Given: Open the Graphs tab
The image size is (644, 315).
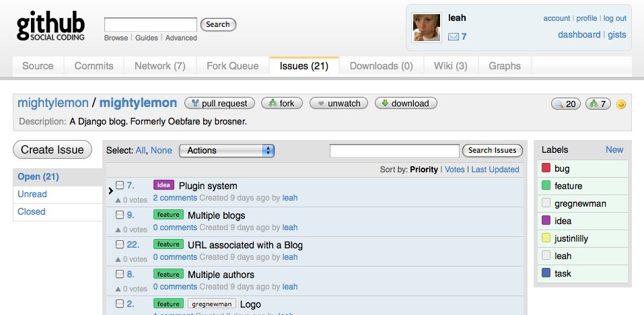Looking at the screenshot, I should (505, 66).
